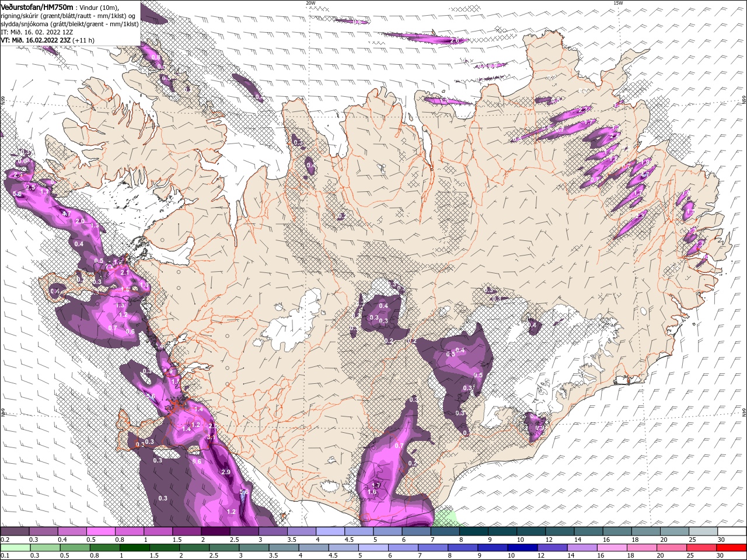Pick rain-scale swatch between 1.5 and 2
Screen dimensions: 747x560
(x=166, y=548)
